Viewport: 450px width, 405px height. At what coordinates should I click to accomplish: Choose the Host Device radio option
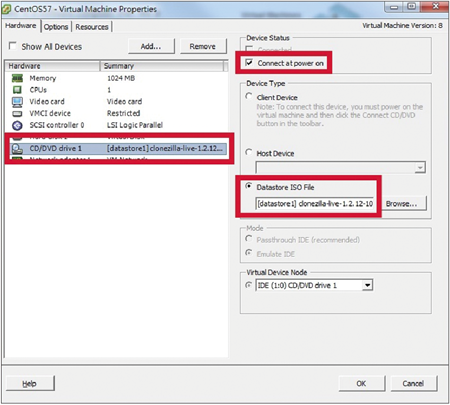point(249,153)
